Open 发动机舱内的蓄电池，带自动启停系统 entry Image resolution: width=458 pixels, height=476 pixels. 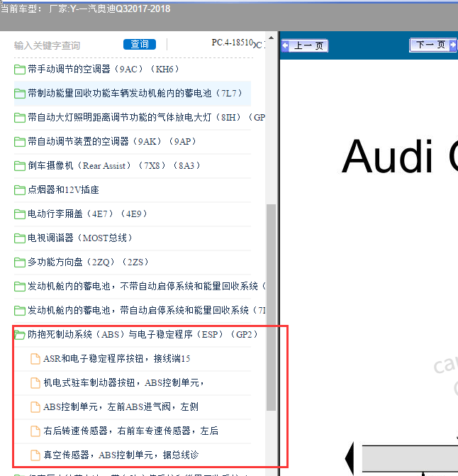[x=147, y=310]
